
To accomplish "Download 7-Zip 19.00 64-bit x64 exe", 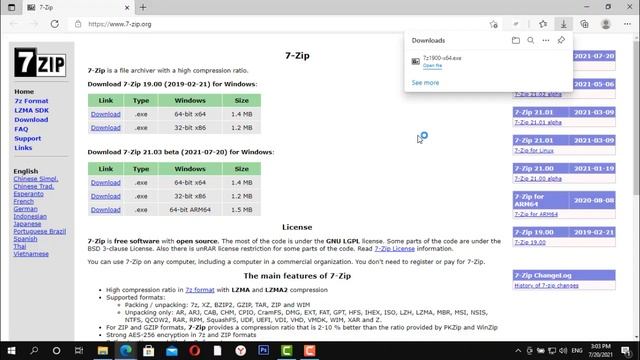I will click(105, 114).
